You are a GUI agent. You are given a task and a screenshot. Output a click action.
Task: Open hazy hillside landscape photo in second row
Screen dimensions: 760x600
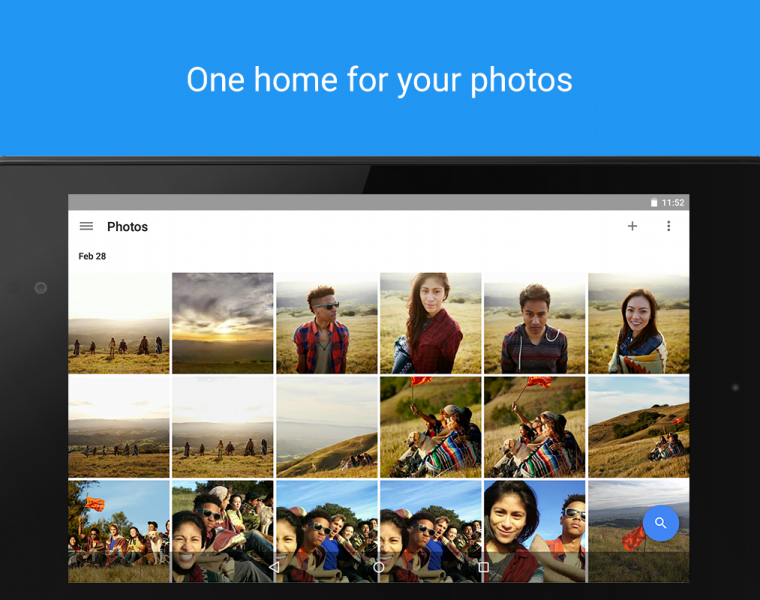click(327, 427)
